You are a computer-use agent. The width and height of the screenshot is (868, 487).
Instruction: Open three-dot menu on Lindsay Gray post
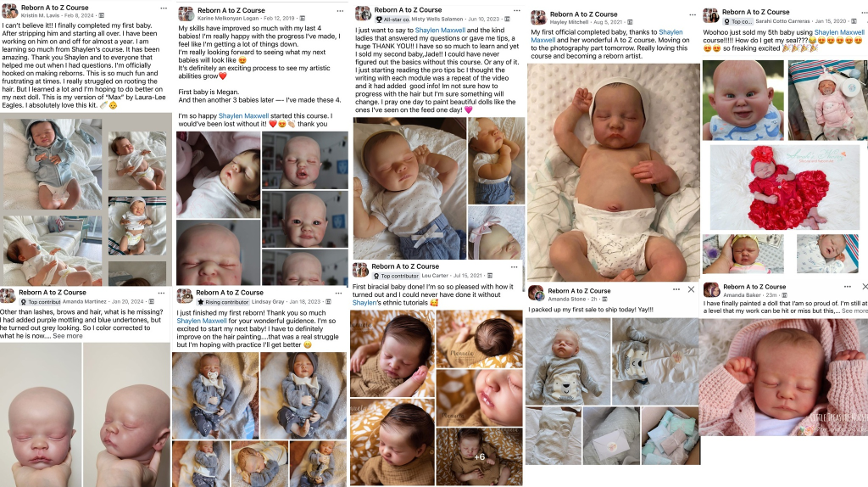point(337,293)
